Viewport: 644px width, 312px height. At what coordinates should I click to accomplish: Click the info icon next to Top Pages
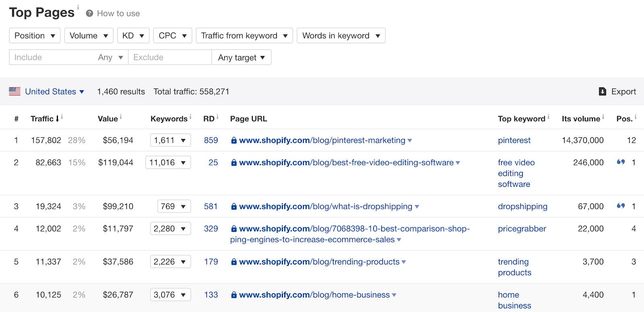(x=78, y=7)
